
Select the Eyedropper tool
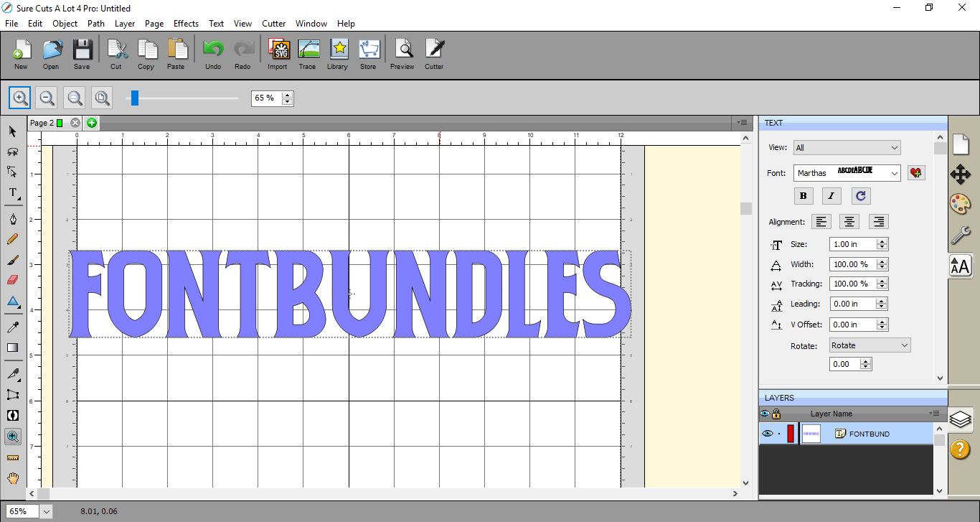click(x=12, y=327)
